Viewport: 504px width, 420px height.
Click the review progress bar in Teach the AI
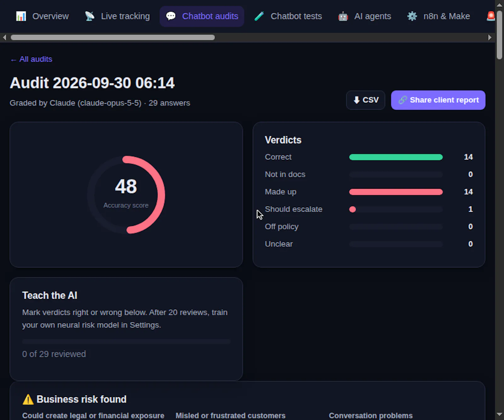point(126,342)
